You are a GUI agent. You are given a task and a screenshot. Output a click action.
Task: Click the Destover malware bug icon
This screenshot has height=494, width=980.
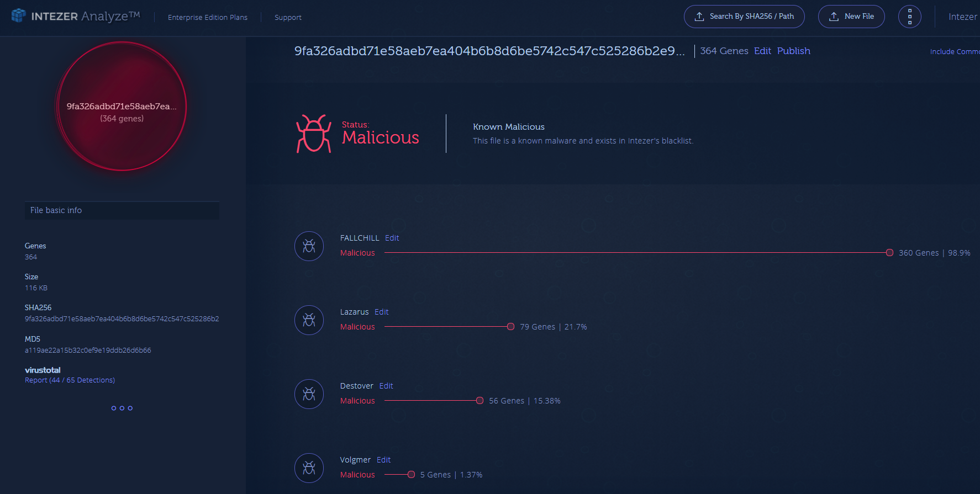(x=309, y=394)
